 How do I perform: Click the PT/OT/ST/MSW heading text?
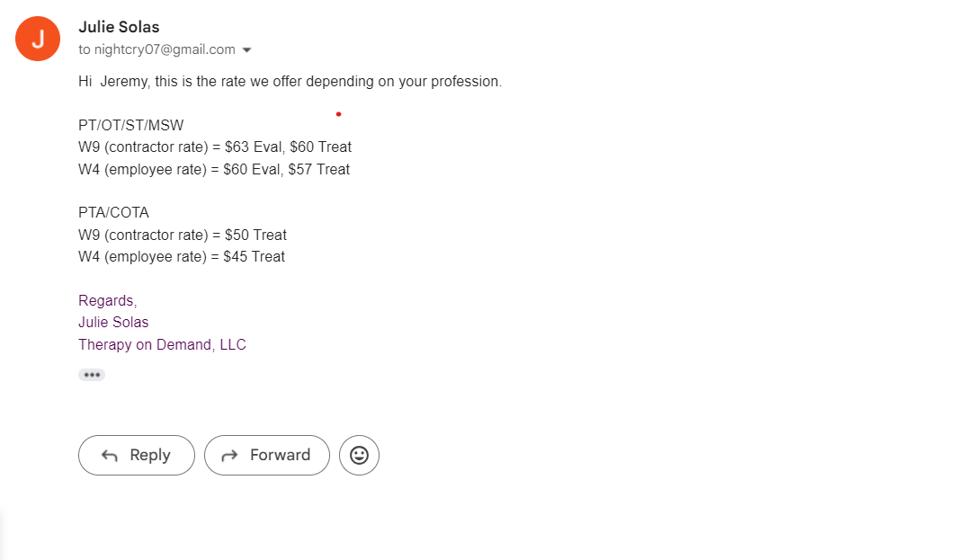tap(131, 125)
